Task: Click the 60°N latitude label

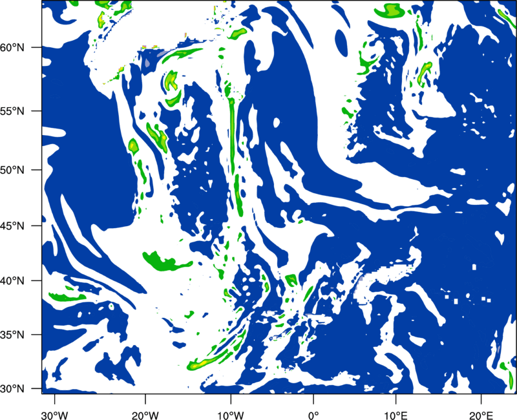Action: point(12,47)
